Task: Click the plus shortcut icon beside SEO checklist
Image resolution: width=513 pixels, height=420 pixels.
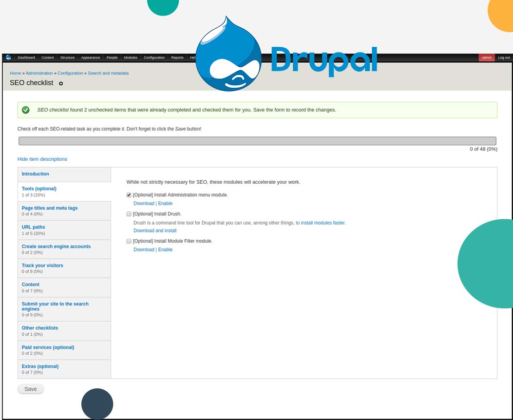Action: pyautogui.click(x=61, y=83)
